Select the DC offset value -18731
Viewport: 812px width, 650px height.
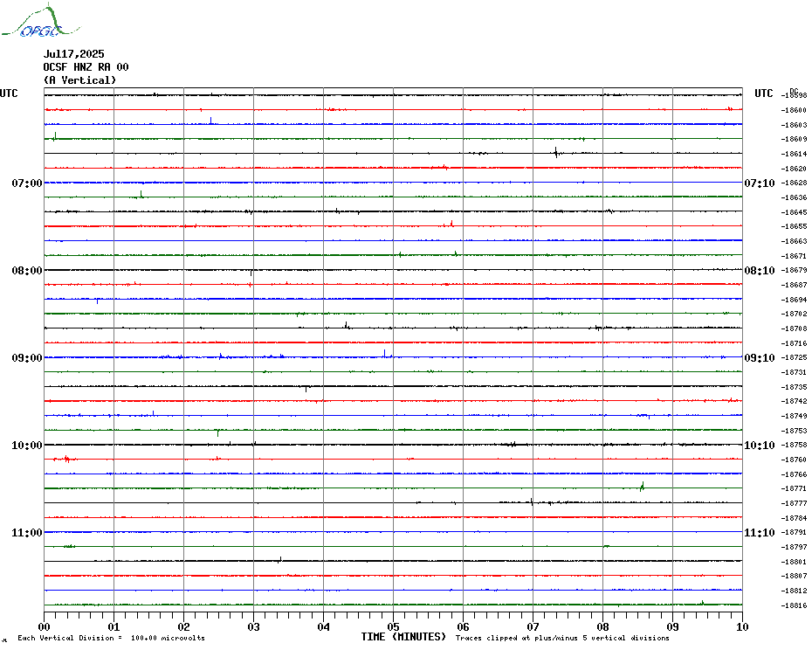(794, 372)
